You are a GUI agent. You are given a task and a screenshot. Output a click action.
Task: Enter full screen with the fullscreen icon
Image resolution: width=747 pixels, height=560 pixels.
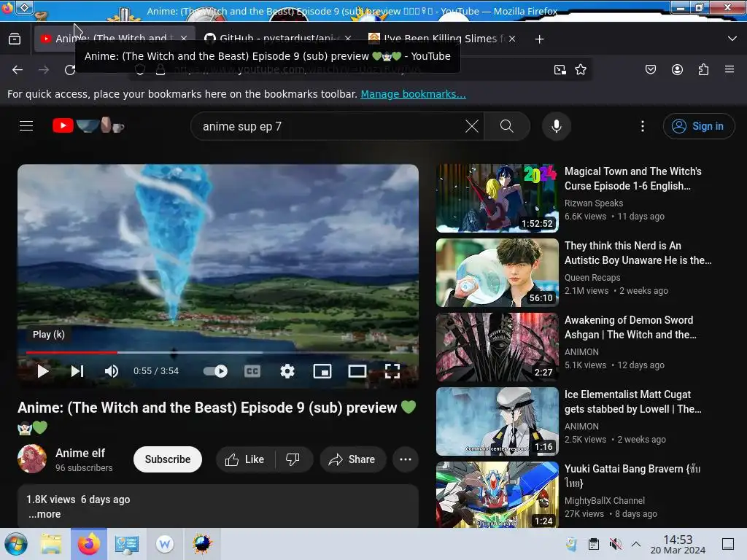pyautogui.click(x=392, y=371)
